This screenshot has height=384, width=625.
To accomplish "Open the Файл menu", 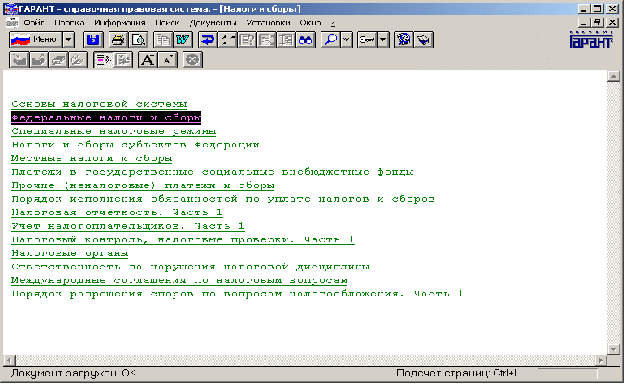I will pos(34,23).
